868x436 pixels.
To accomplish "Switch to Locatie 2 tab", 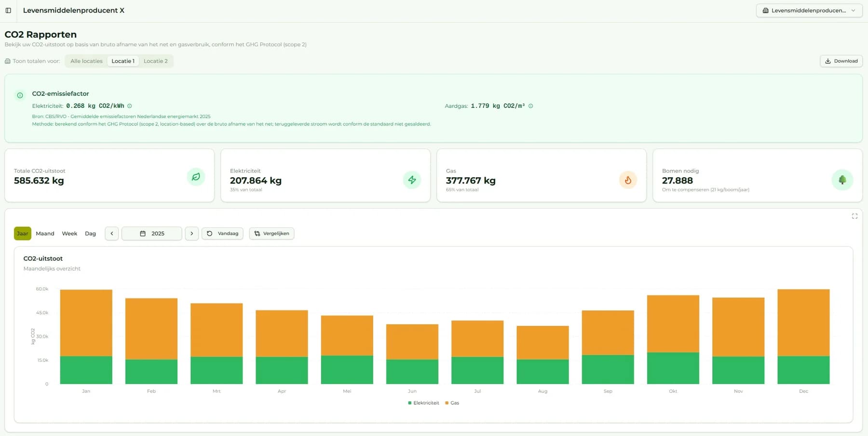I will click(x=156, y=61).
